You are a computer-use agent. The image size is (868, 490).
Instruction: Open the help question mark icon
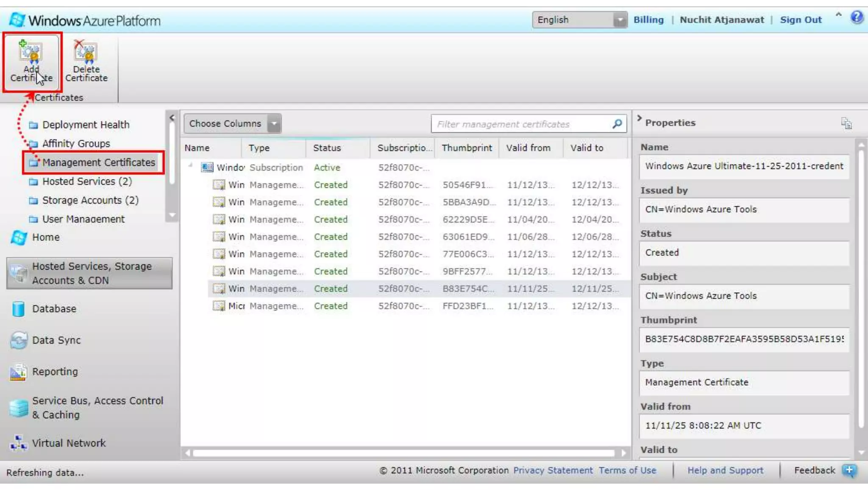coord(857,17)
